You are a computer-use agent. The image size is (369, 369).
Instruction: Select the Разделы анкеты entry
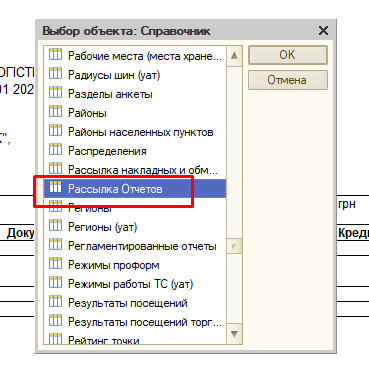click(x=135, y=94)
